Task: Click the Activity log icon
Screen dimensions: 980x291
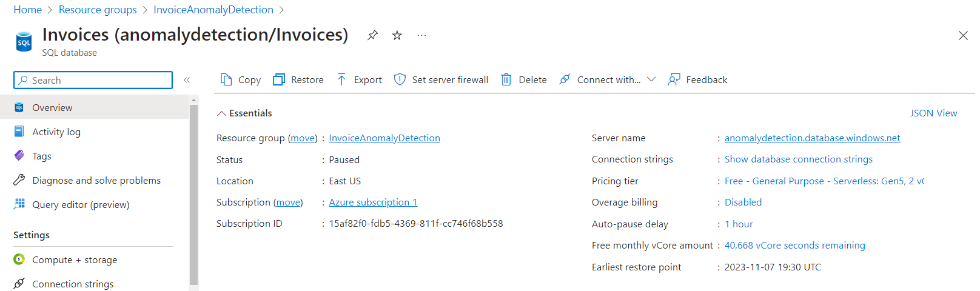Action: [19, 132]
